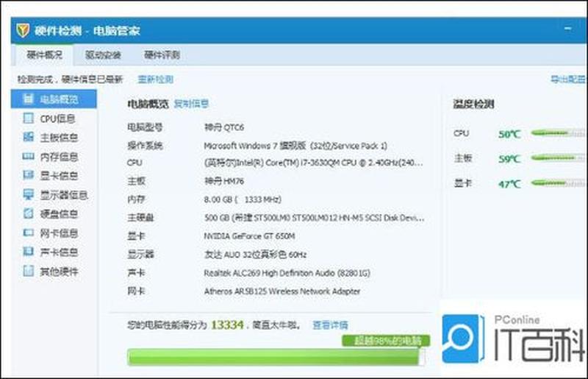Viewport: 588px width, 379px height.
Task: Click the 声卡信息 sound card icon
Action: click(28, 251)
